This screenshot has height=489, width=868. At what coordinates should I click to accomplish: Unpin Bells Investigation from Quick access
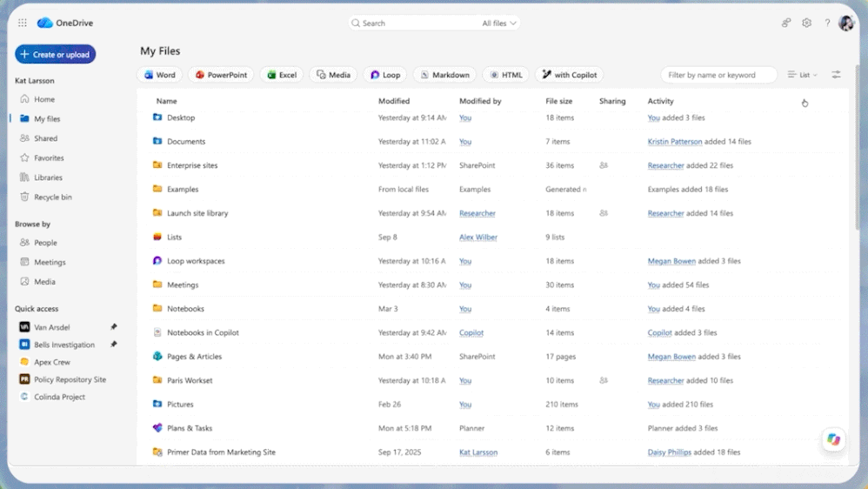(x=113, y=344)
